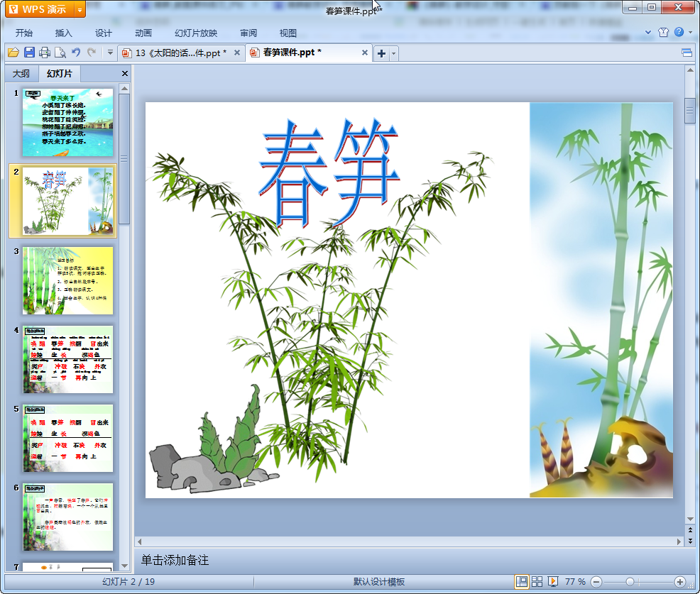Screen dimensions: 700x594
Task: Click the skin shirt icon
Action: point(663,32)
